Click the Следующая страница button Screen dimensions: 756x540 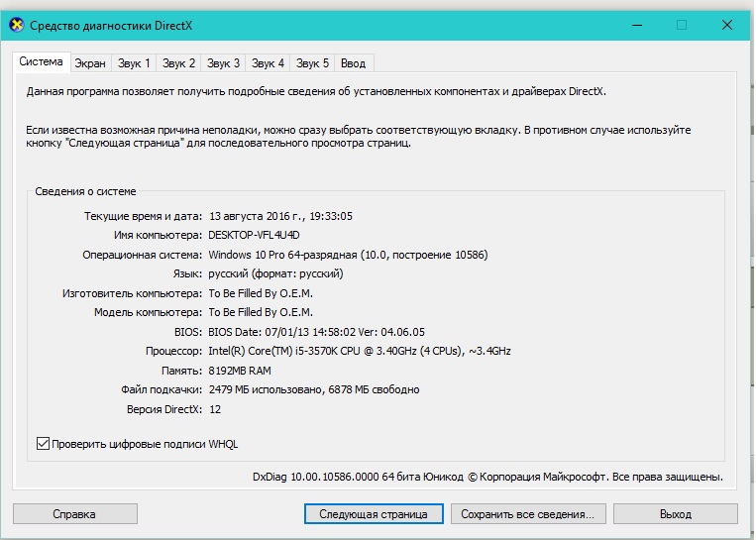click(374, 514)
